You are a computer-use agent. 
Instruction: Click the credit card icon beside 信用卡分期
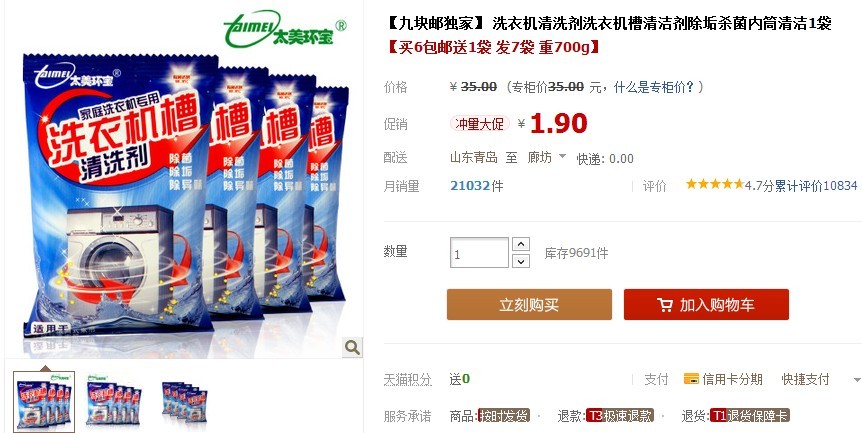(691, 379)
